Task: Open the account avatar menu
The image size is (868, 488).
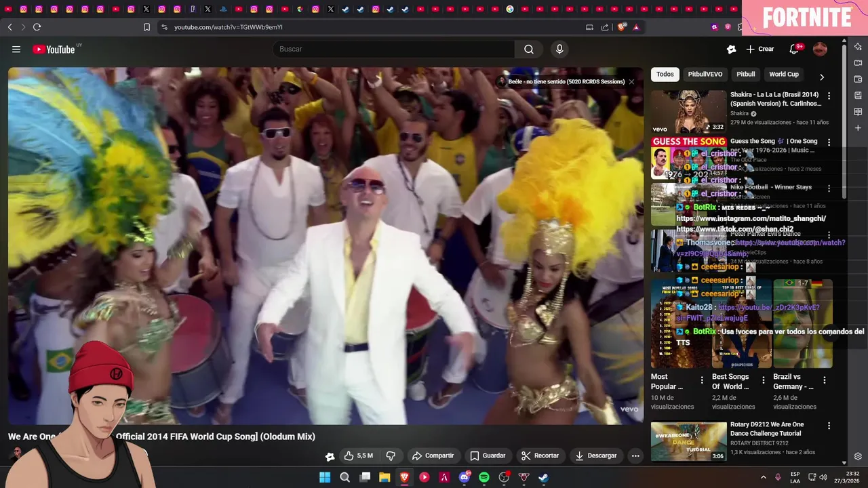Action: [820, 49]
